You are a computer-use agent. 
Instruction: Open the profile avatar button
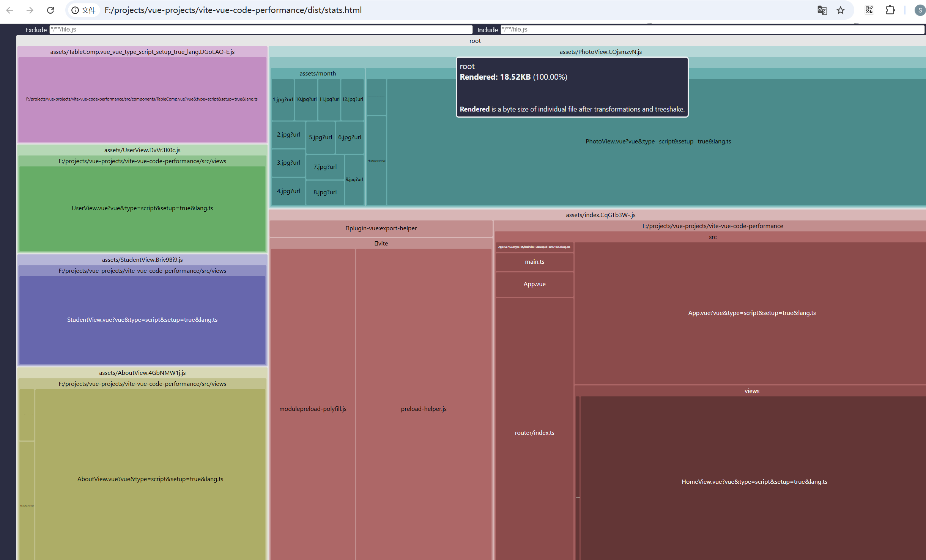tap(920, 10)
